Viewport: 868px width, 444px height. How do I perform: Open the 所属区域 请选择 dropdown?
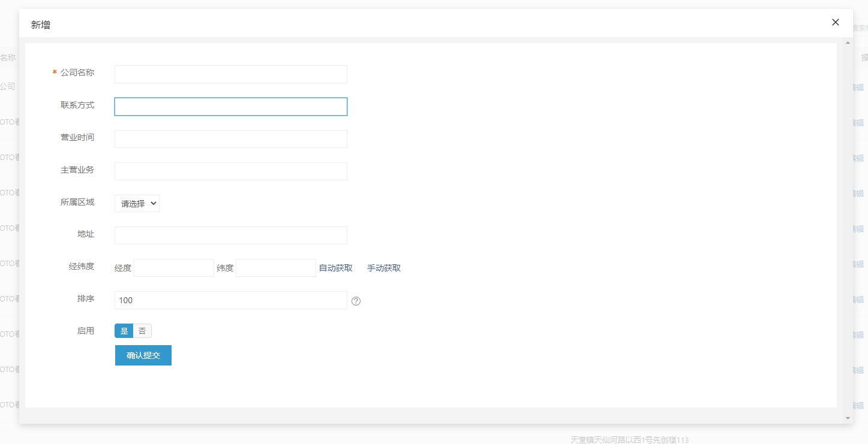click(137, 204)
